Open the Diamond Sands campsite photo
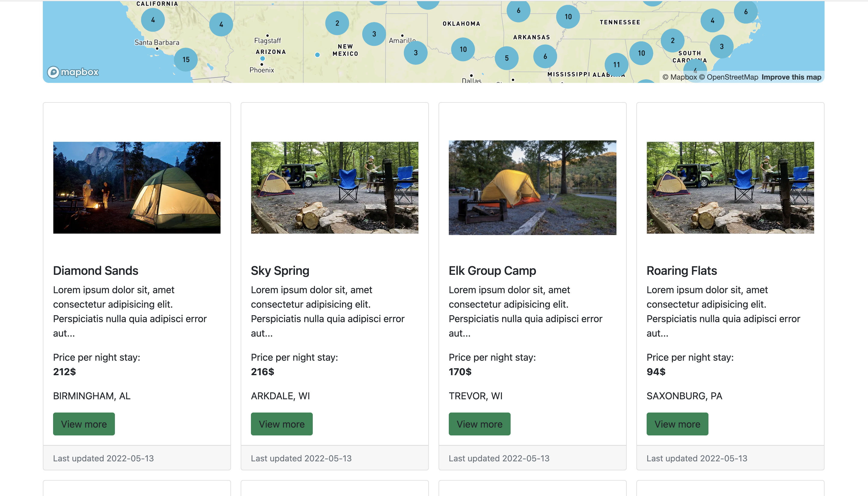 pos(136,188)
